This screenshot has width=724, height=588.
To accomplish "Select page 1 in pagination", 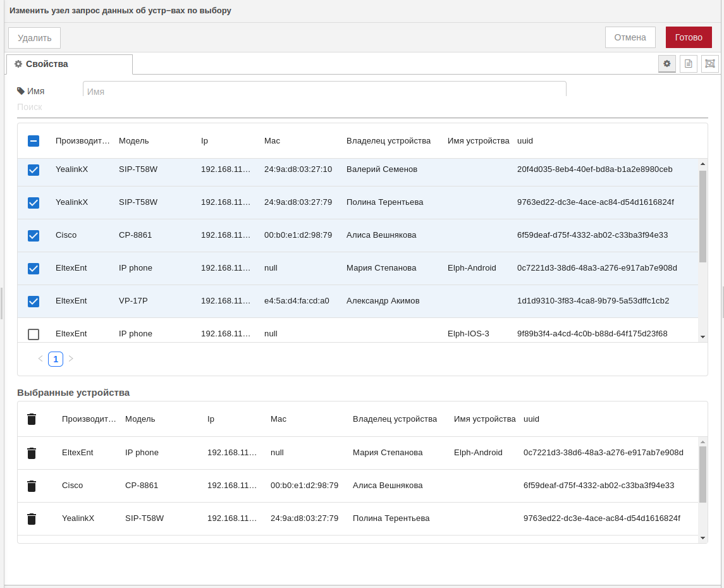I will pyautogui.click(x=56, y=359).
